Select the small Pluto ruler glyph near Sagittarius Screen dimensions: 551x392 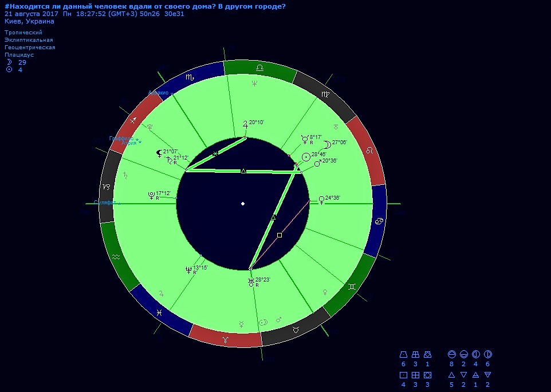pos(150,127)
